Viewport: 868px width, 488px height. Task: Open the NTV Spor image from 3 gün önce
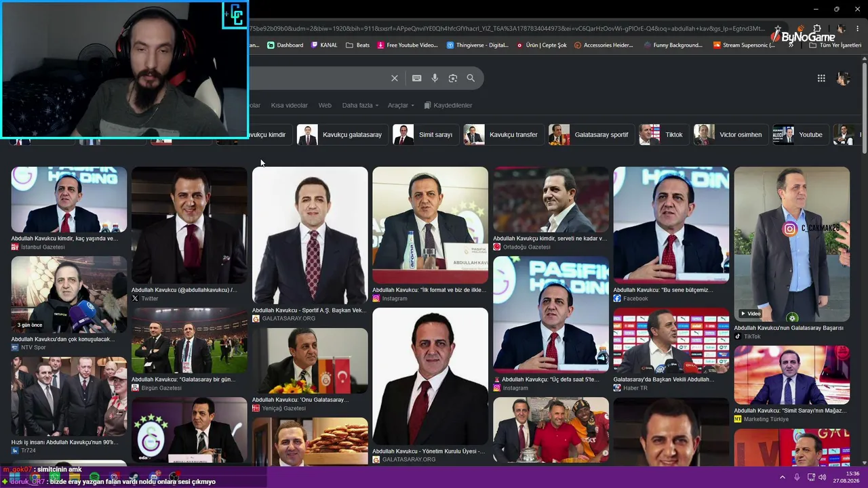(x=68, y=294)
